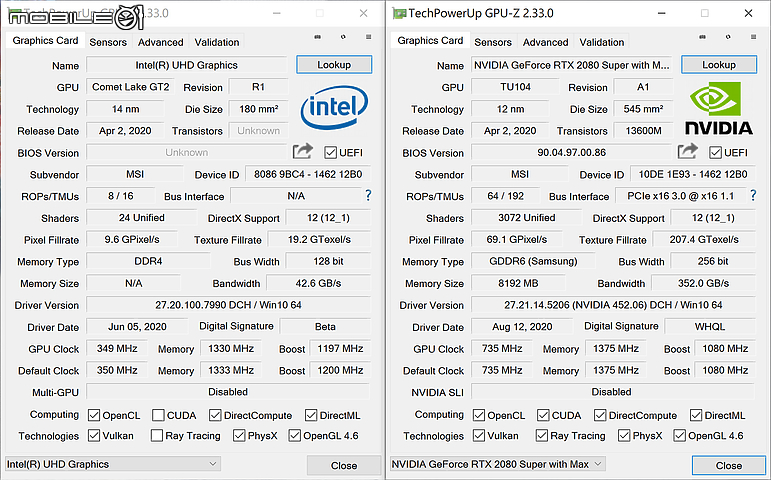Image resolution: width=771 pixels, height=480 pixels.
Task: Click Close button in the Intel window
Action: [x=344, y=465]
